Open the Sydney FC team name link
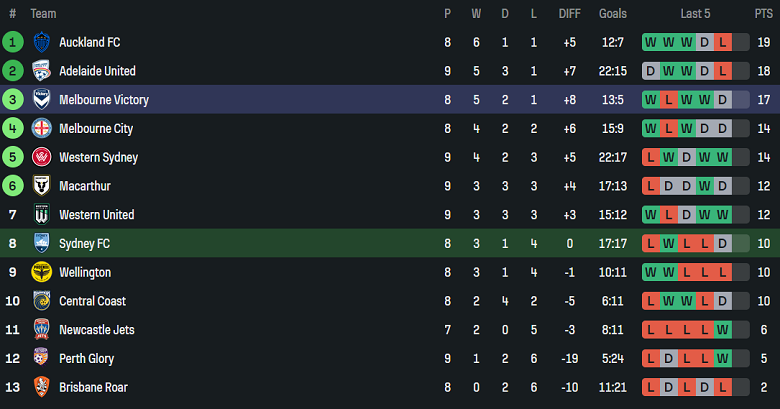Screen dimensions: 780x409 coord(85,243)
